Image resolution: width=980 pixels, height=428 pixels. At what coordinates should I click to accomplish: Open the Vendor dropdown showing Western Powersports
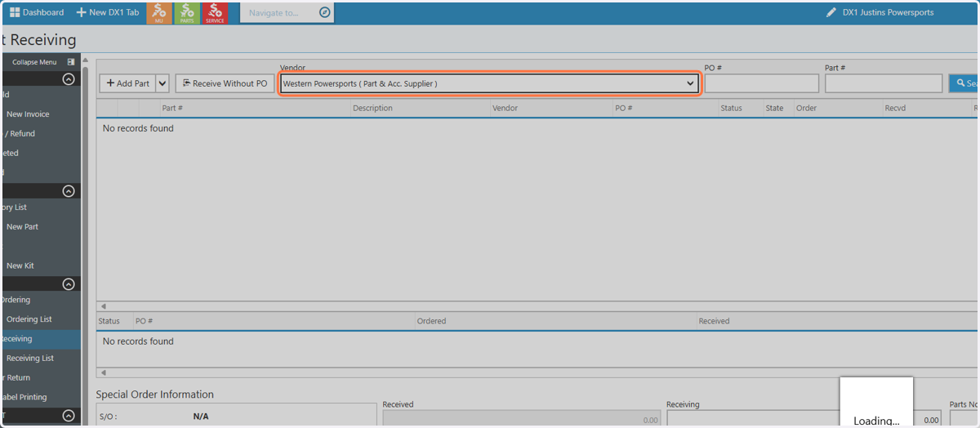point(489,83)
